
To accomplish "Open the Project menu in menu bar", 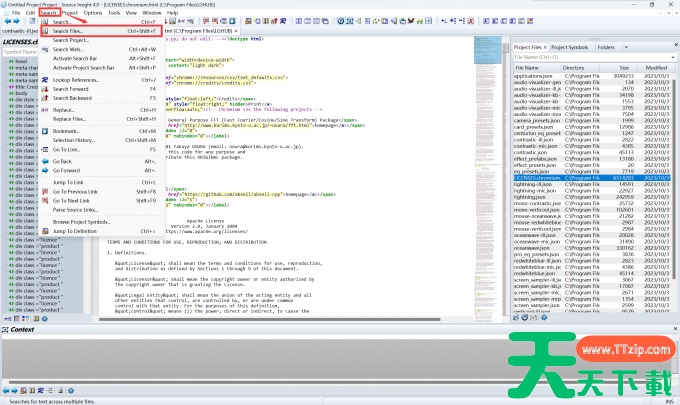I will coord(71,12).
